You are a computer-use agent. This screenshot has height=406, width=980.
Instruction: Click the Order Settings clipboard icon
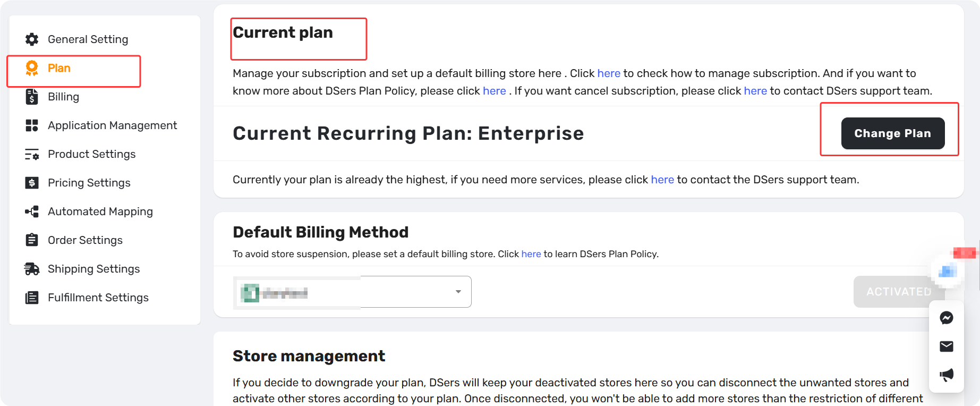click(x=32, y=240)
